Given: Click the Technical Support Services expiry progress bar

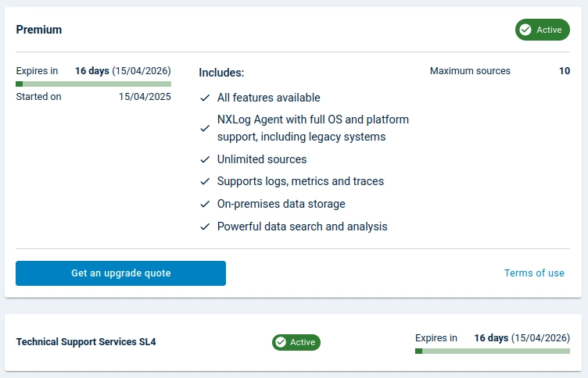Looking at the screenshot, I should pos(493,351).
